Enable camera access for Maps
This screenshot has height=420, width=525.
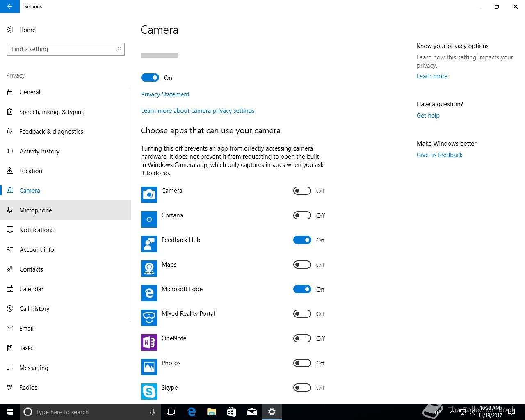[x=302, y=265]
